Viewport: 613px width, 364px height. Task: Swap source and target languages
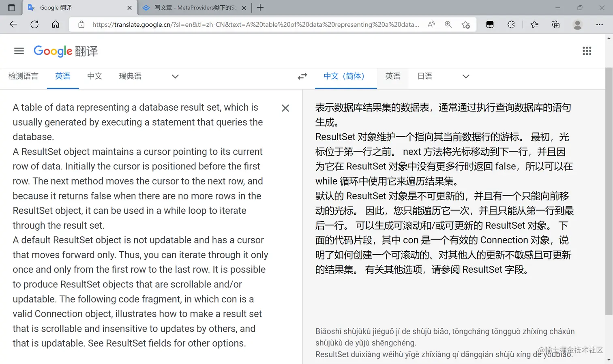pos(302,76)
